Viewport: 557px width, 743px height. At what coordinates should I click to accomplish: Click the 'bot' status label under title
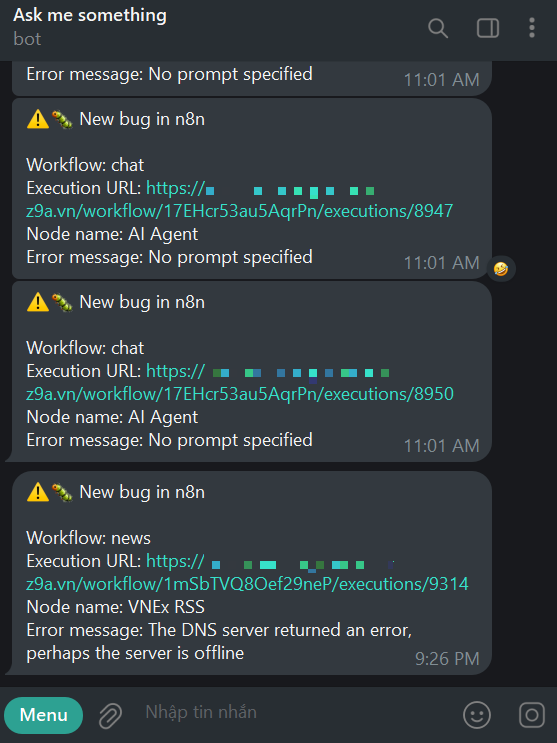[27, 39]
